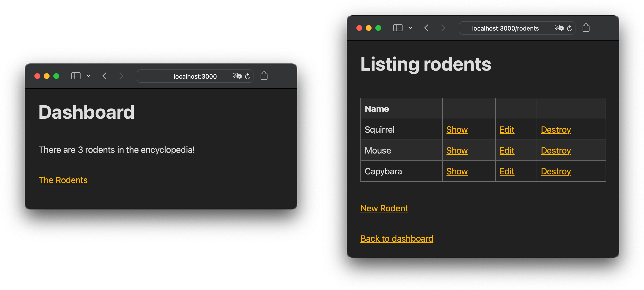Screen dimensions: 644x290
Task: Open the sidebar in the Dashboard window
Action: [x=76, y=76]
